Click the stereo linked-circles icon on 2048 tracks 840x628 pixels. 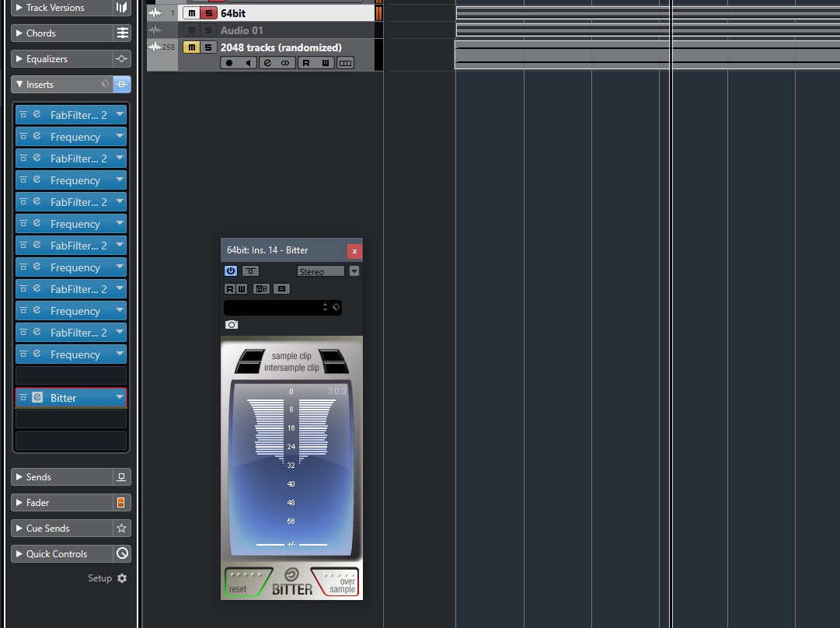pyautogui.click(x=285, y=63)
